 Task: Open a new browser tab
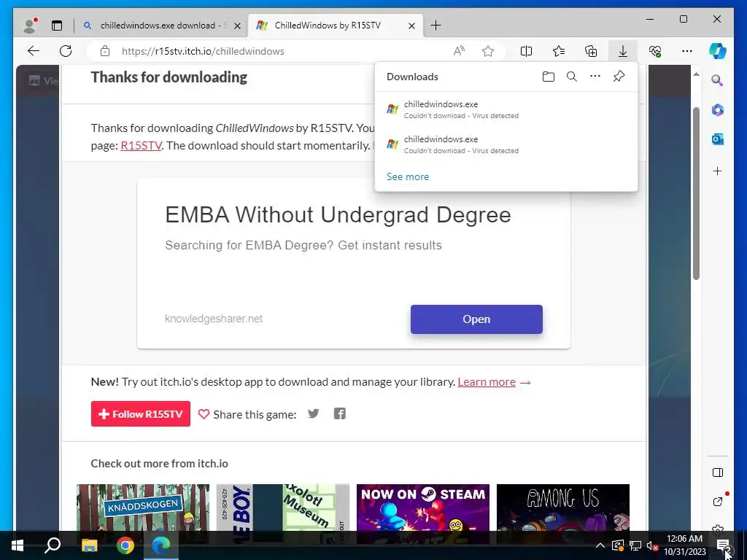click(x=436, y=26)
